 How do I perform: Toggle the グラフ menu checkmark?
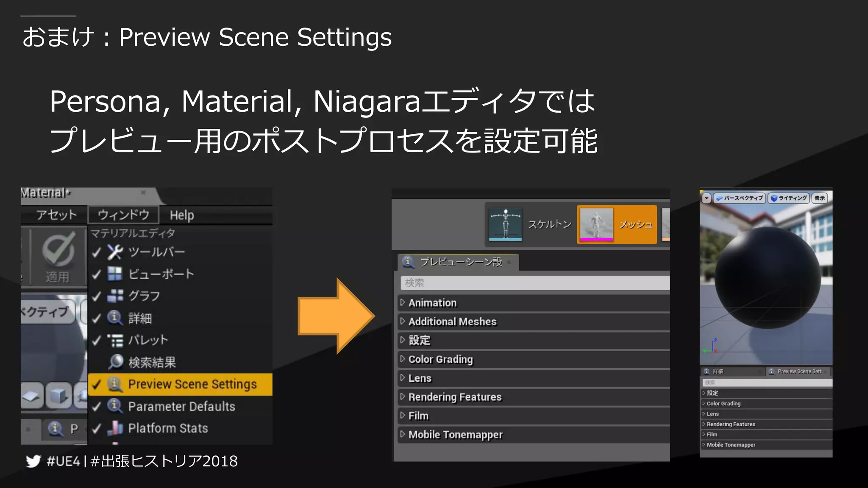coord(97,296)
